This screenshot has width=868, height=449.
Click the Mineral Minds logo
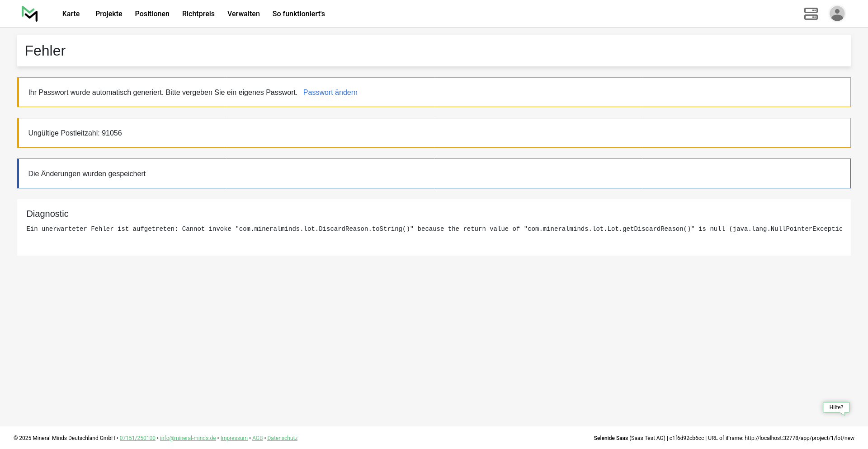click(30, 14)
